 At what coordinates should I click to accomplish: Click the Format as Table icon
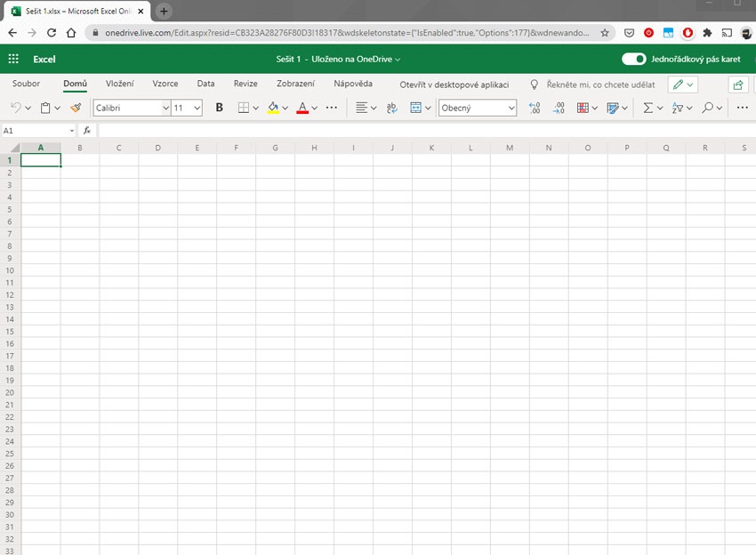[583, 107]
